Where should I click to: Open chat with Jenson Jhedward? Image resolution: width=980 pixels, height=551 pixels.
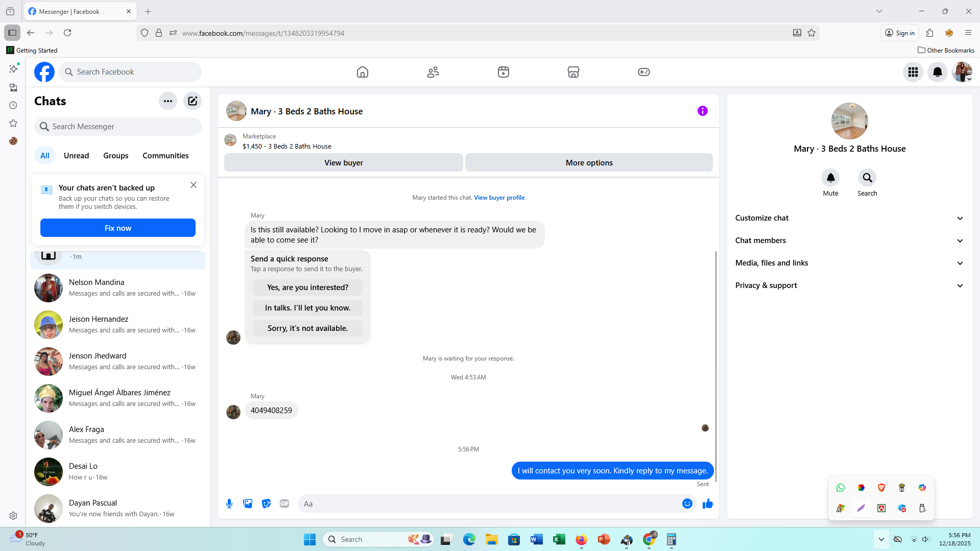pos(118,362)
